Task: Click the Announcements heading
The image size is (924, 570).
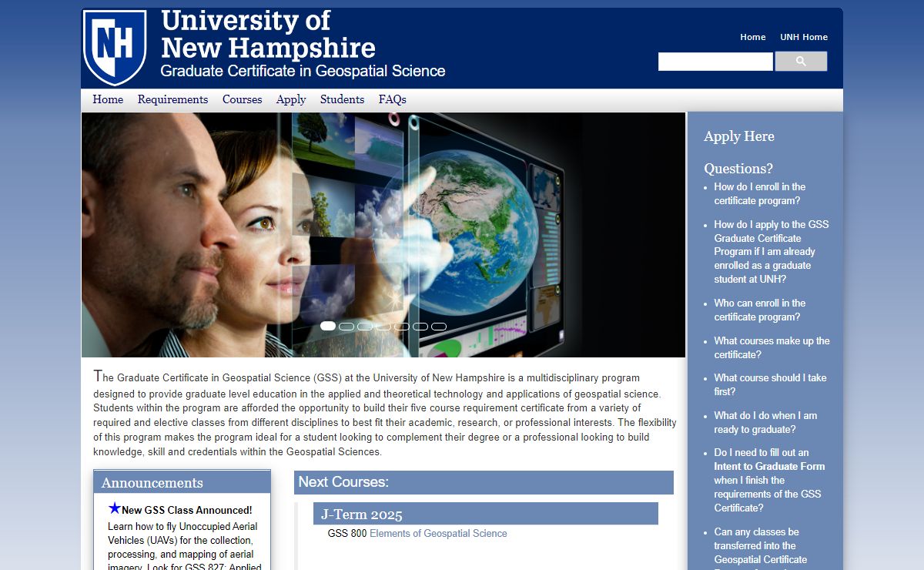Action: click(152, 483)
